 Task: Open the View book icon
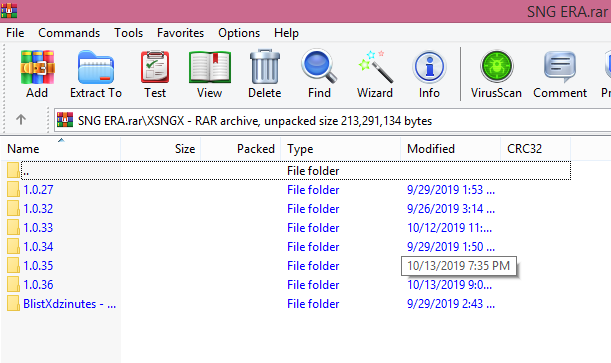pos(210,67)
